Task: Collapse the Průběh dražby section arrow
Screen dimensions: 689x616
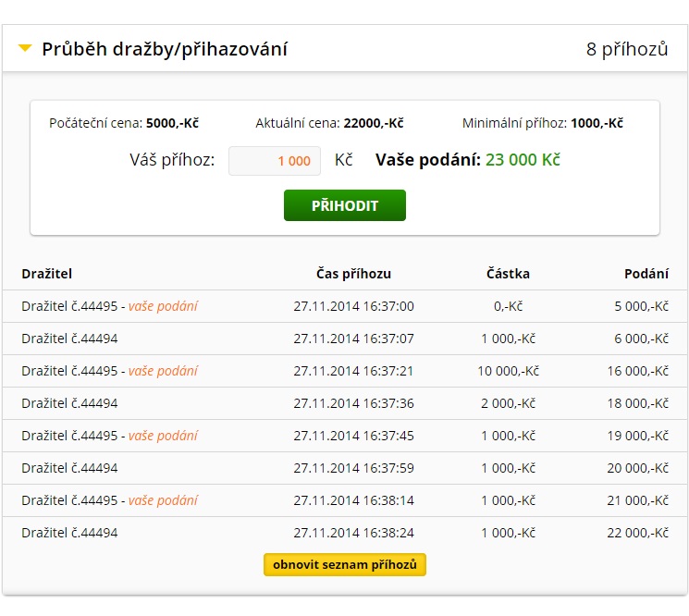Action: click(25, 47)
